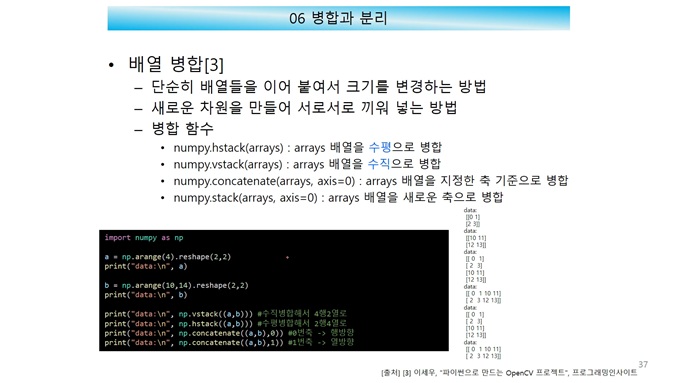The height and width of the screenshot is (383, 695).
Task: Click the blue word "수직"
Action: pyautogui.click(x=379, y=164)
